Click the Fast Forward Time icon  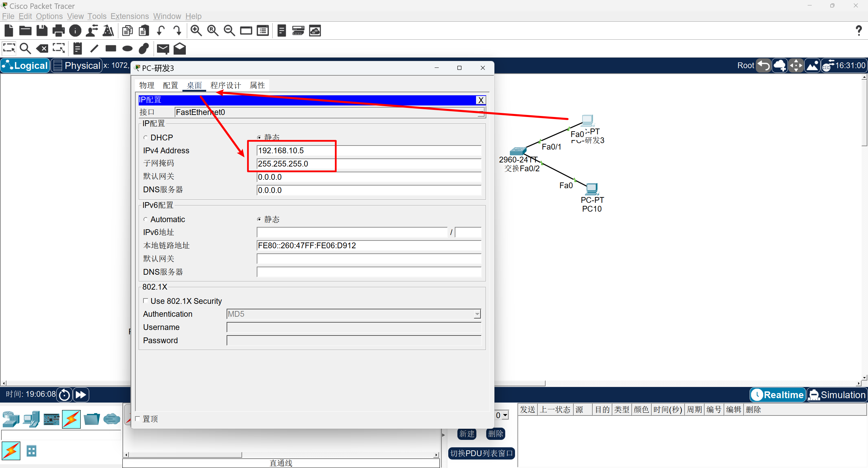click(81, 395)
